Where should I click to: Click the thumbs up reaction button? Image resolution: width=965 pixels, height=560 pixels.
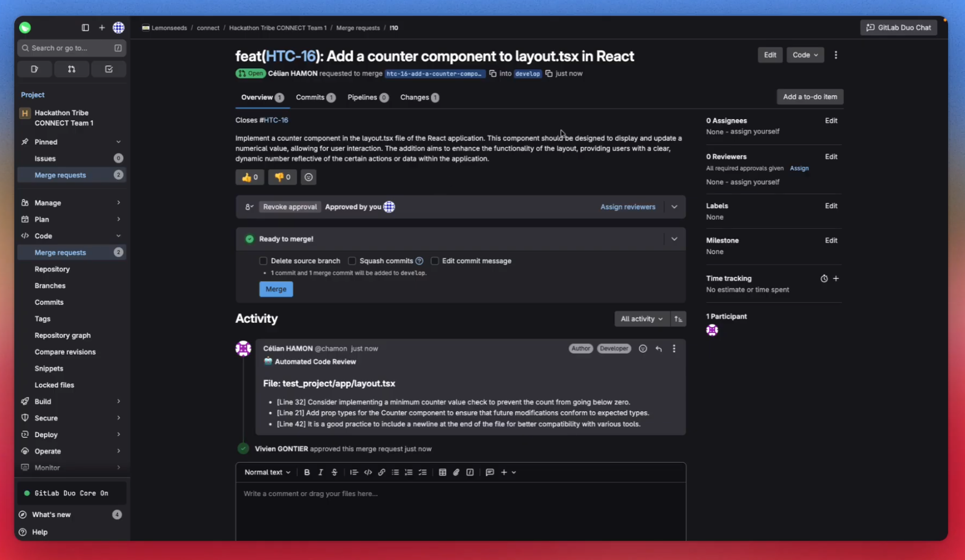(x=249, y=177)
